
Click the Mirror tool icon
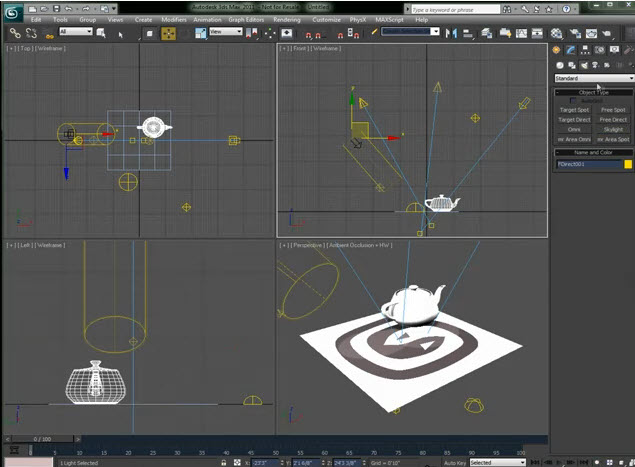click(x=451, y=33)
